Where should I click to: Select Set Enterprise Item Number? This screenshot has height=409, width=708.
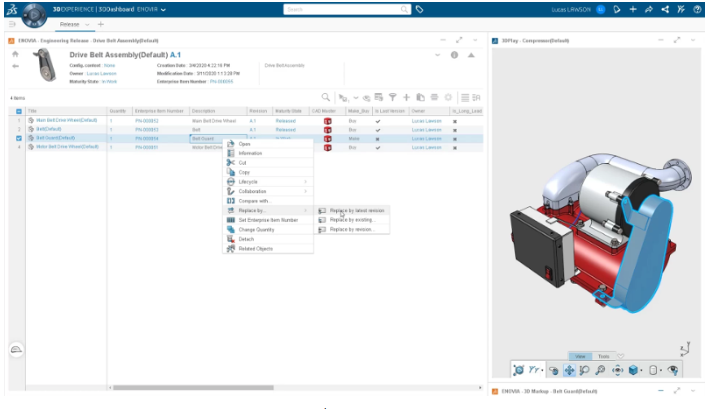(x=268, y=220)
